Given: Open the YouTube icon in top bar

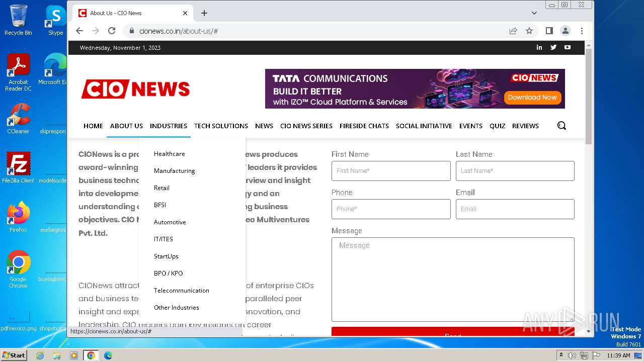Looking at the screenshot, I should coord(568,47).
